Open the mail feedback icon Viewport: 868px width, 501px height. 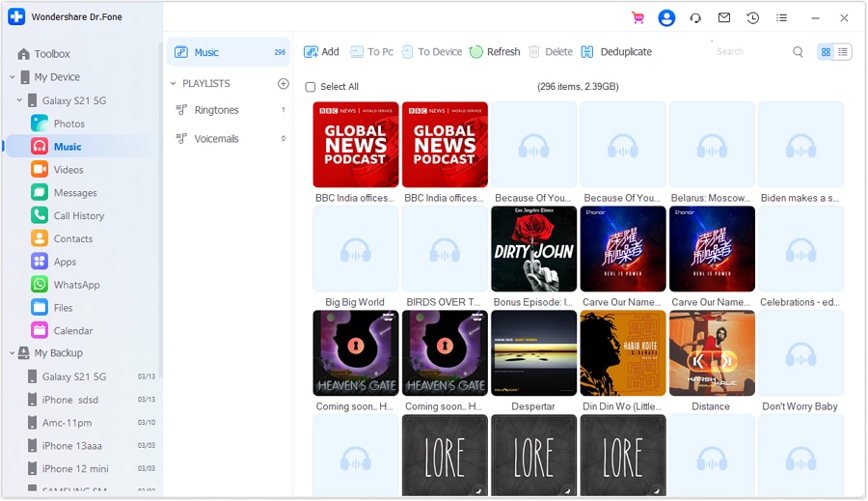[724, 17]
